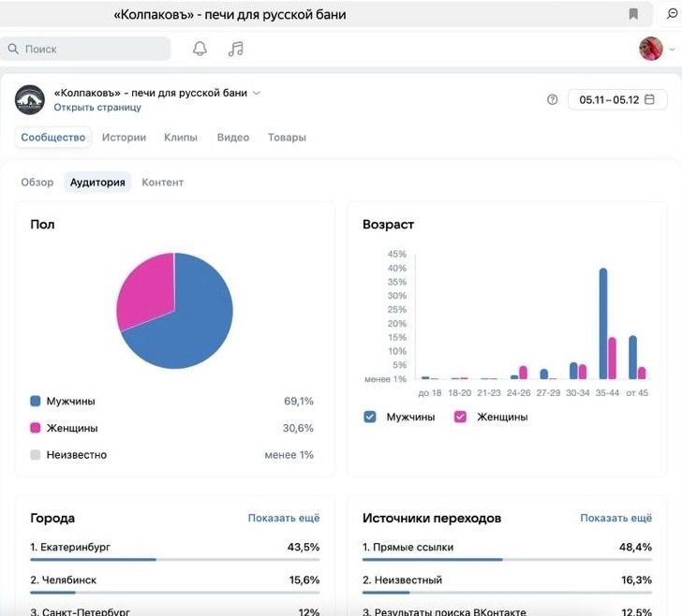
Task: Open the help question mark icon
Action: (x=552, y=99)
